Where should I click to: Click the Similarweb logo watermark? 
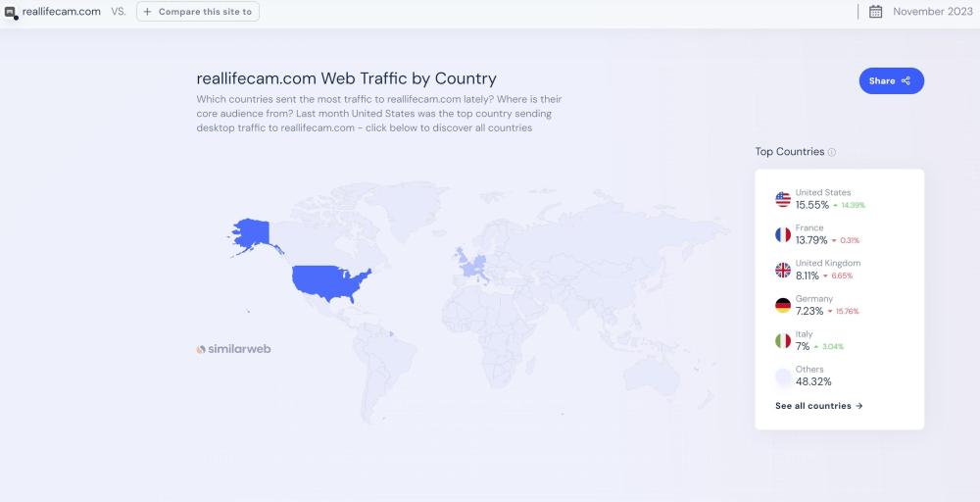pyautogui.click(x=233, y=348)
